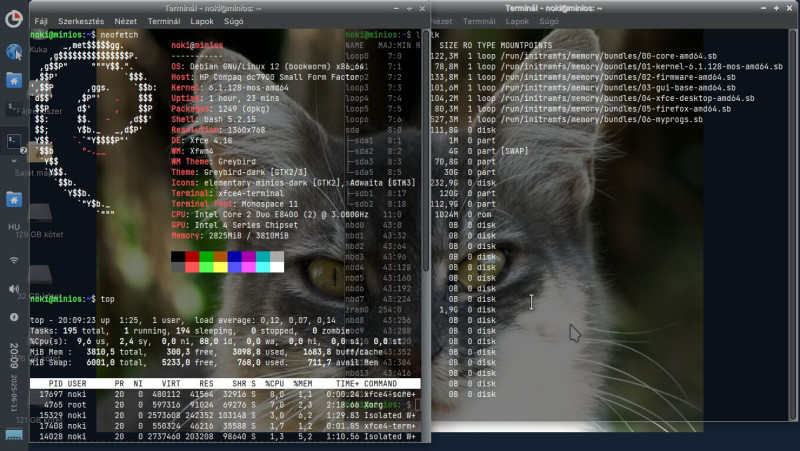Click the bright cyan neofetch color block
Viewport: 800px width, 451px height.
pos(263,267)
